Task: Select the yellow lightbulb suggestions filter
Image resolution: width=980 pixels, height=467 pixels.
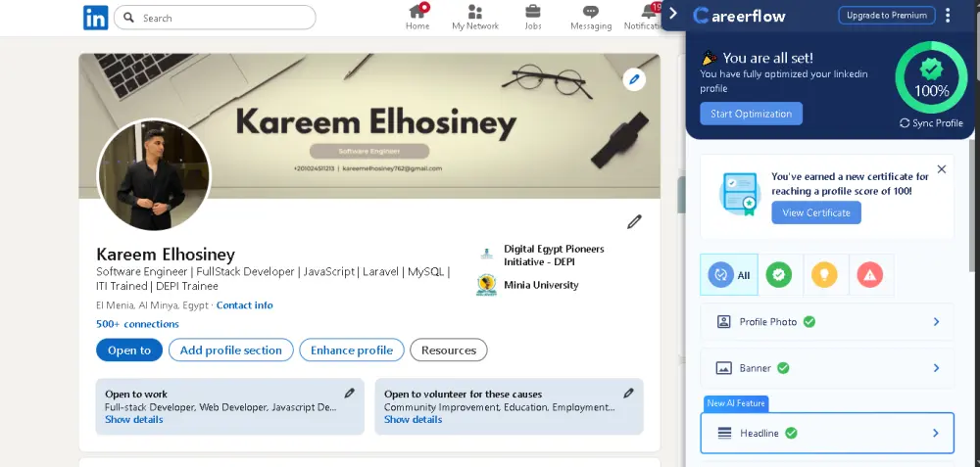Action: pos(824,275)
